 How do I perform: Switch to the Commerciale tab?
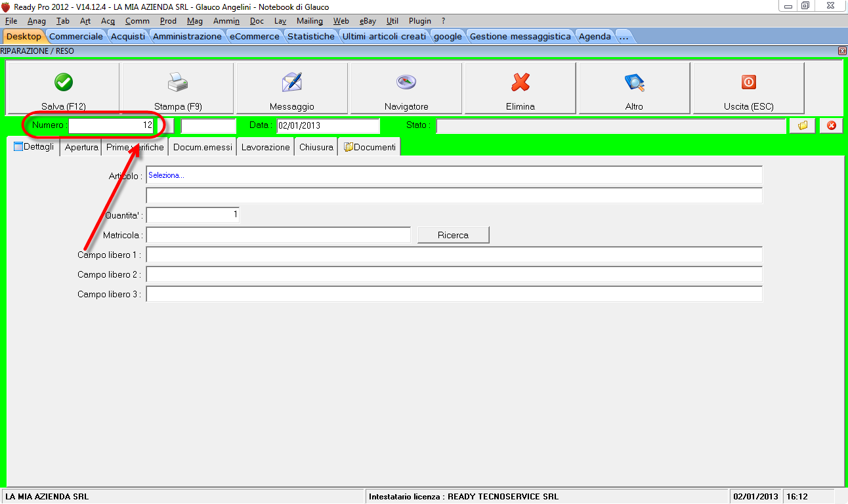pos(76,36)
